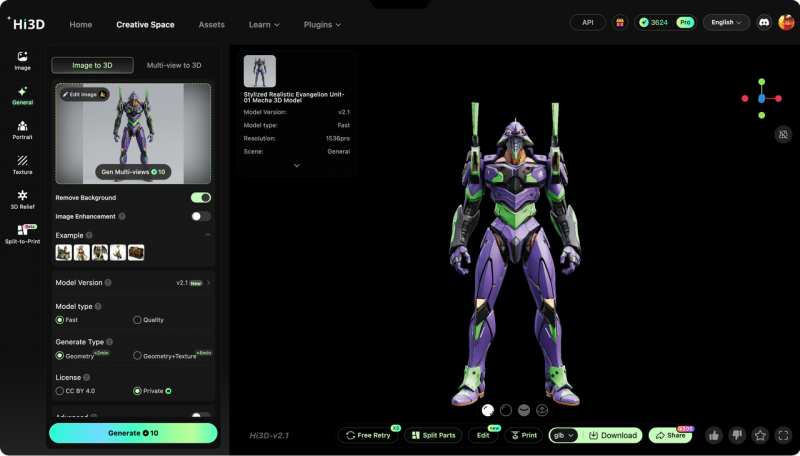Click the Generate Type help icon

[109, 342]
